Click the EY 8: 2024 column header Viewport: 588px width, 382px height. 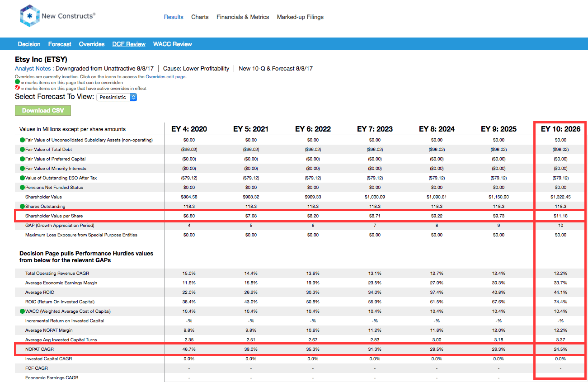pos(437,129)
